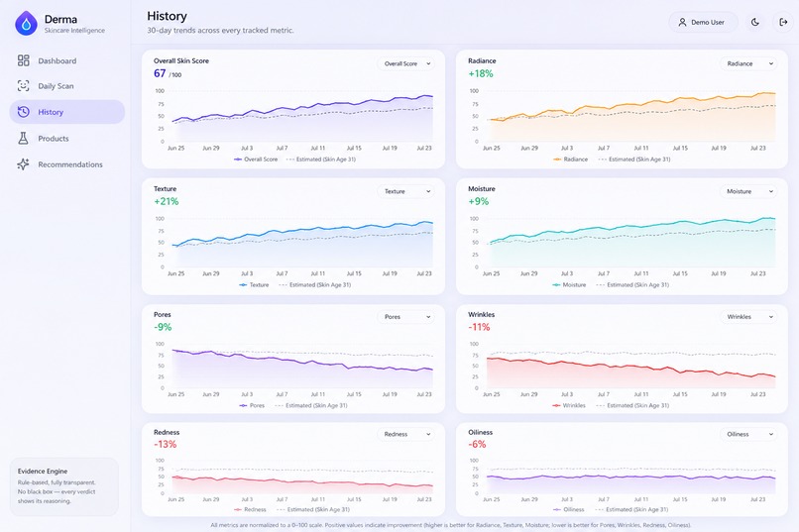Select the History menu item

pyautogui.click(x=67, y=112)
